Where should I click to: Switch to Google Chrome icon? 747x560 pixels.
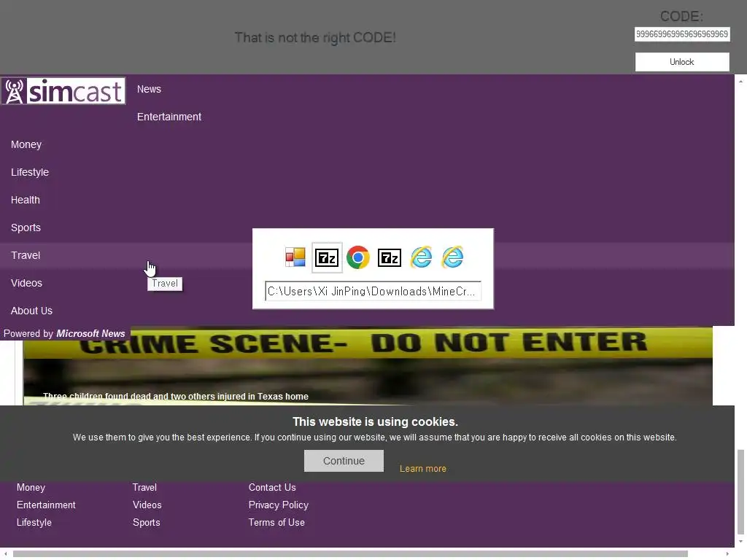(357, 257)
